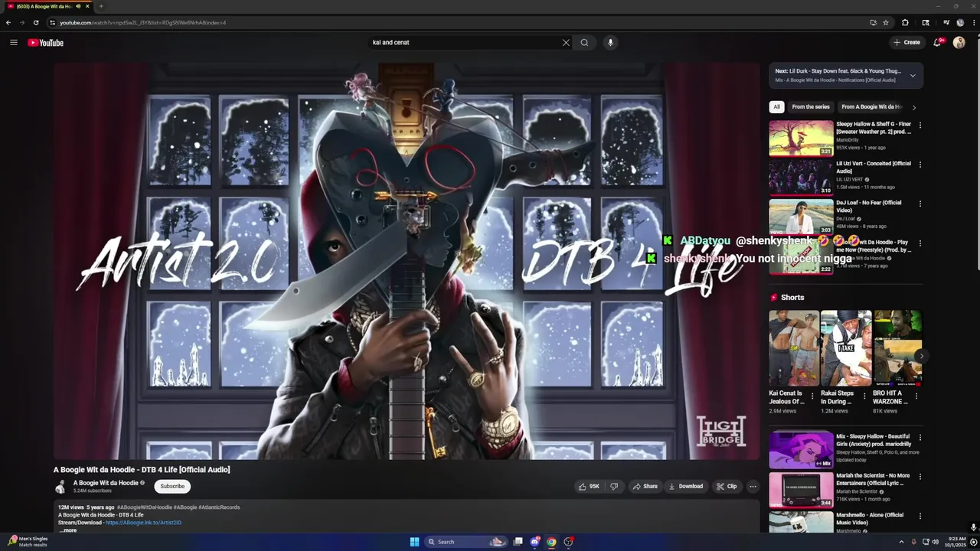980x551 pixels.
Task: Open a new browser tab
Action: click(x=100, y=6)
